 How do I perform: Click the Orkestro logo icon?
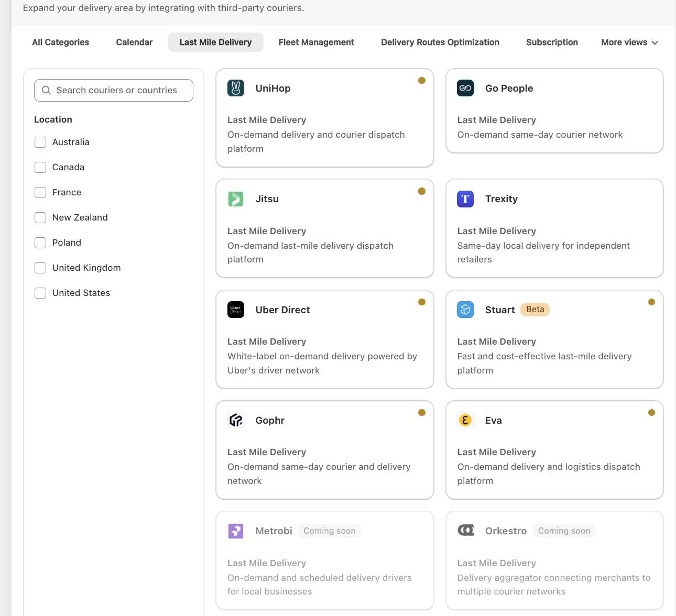(x=465, y=531)
